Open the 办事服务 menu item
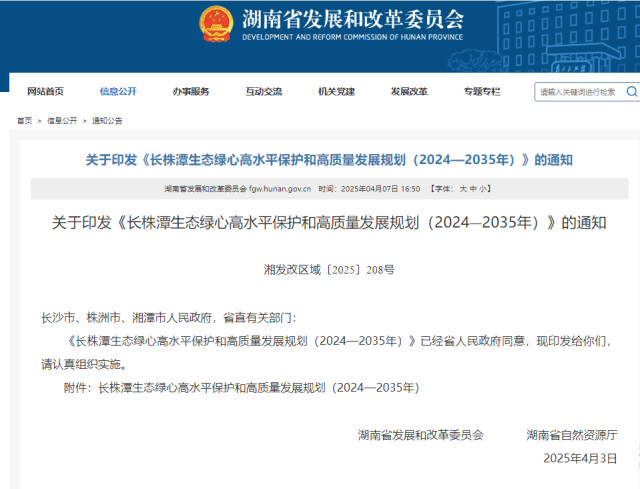 (191, 91)
